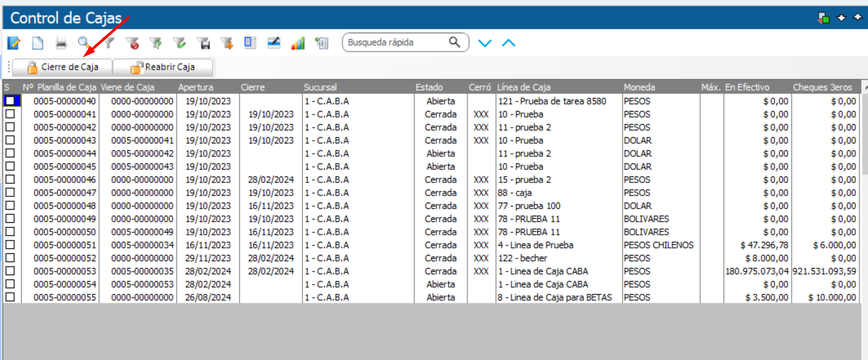Viewport: 868px width, 360px height.
Task: Select checkbox of row 0005-00000055
Action: click(10, 297)
